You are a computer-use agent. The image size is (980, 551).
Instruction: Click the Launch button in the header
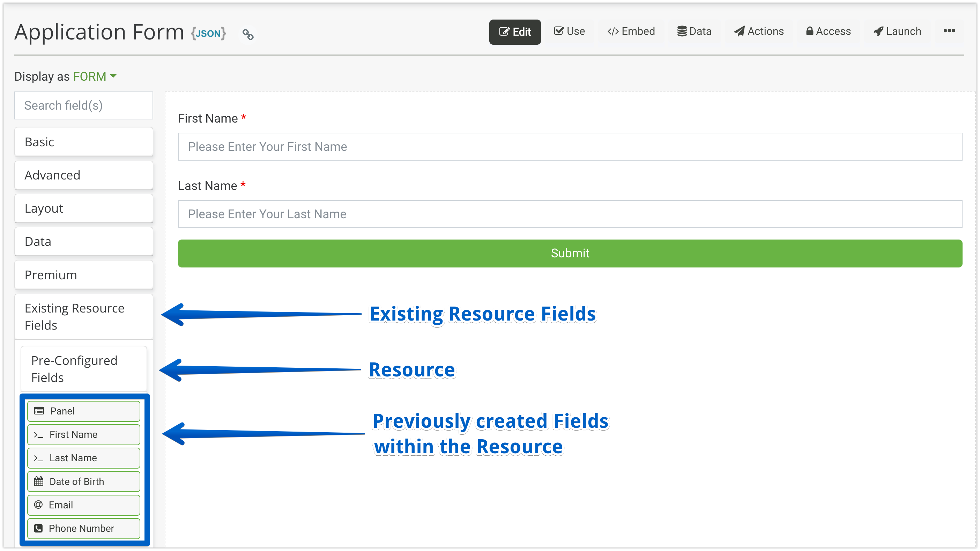click(897, 31)
